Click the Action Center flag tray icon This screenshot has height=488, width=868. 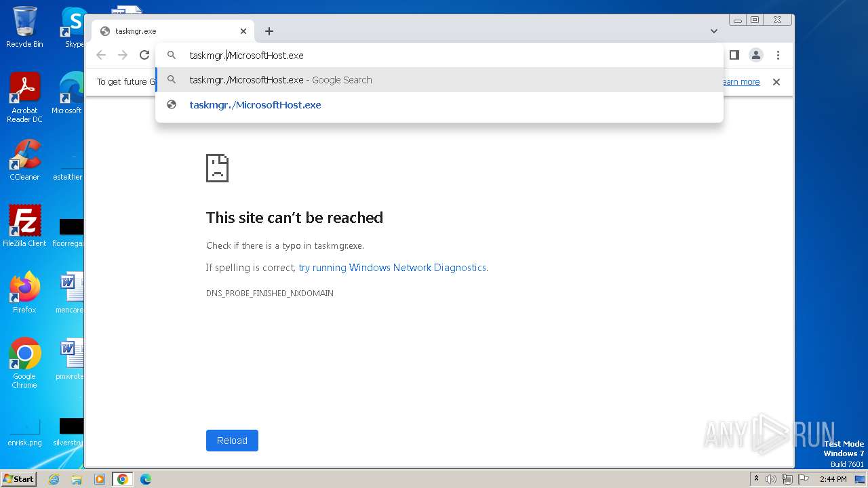802,479
